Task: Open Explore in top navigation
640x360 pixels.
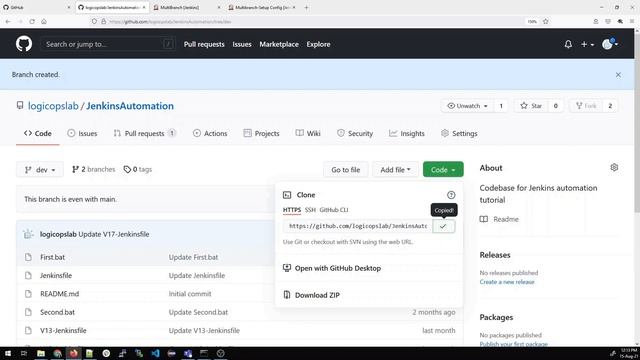Action: pos(318,44)
